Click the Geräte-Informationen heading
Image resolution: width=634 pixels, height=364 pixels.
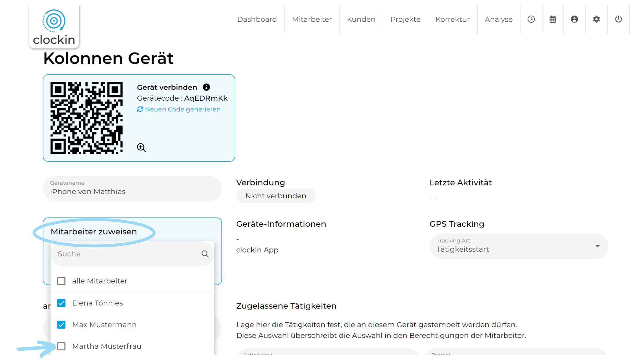pos(281,224)
